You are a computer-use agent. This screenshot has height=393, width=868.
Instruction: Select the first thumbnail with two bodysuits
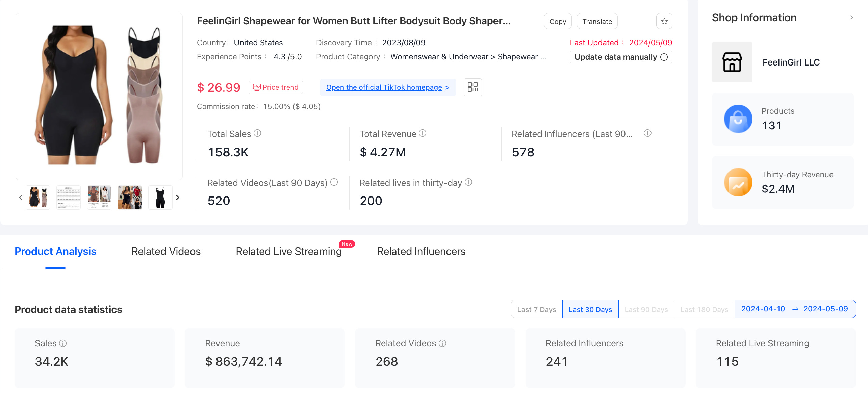(38, 198)
